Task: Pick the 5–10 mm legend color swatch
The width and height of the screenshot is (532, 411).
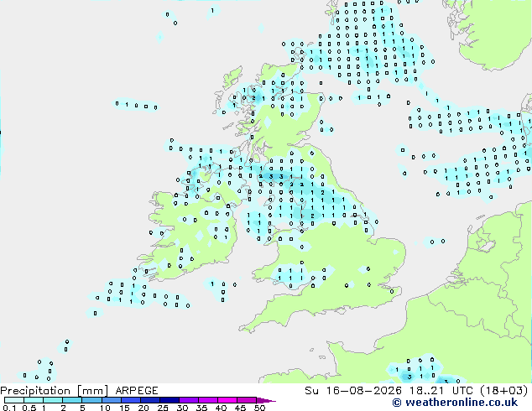Action: [91, 400]
